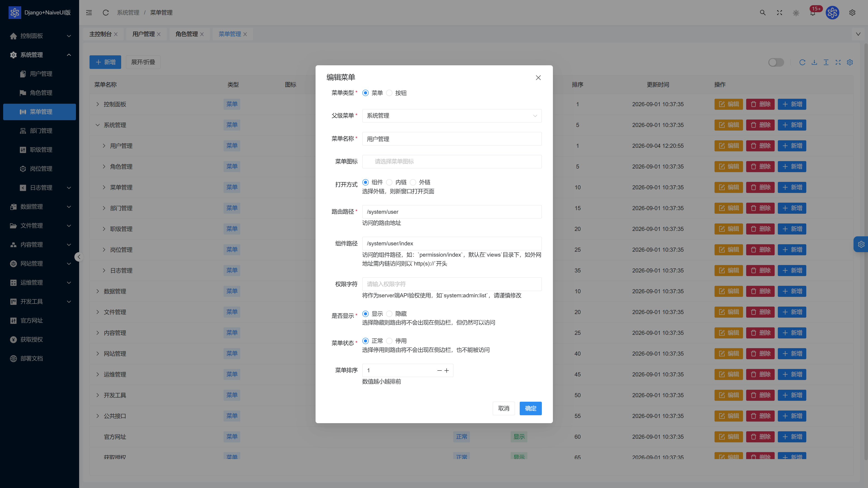The height and width of the screenshot is (488, 868).
Task: Toggle the switch above the table
Action: point(776,62)
